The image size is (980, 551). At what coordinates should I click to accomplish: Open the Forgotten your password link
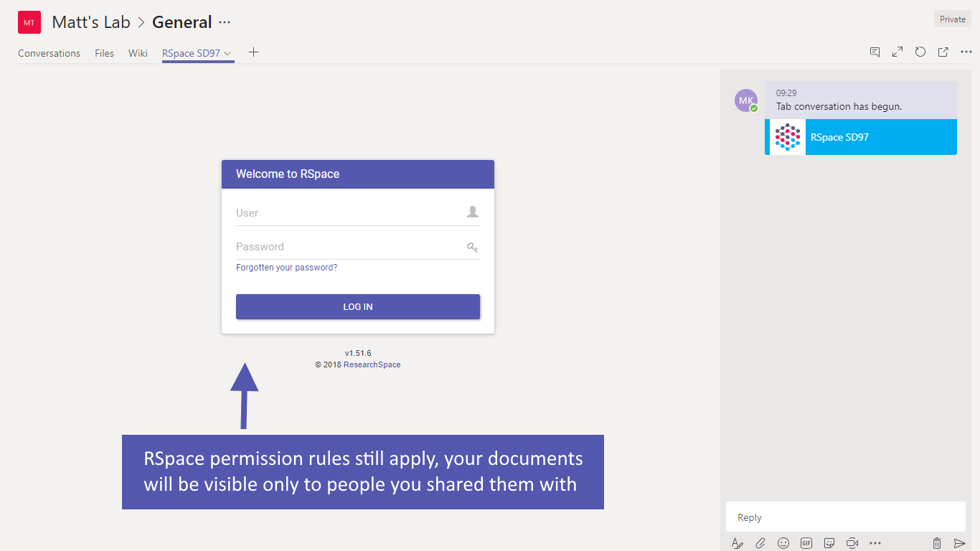point(286,268)
